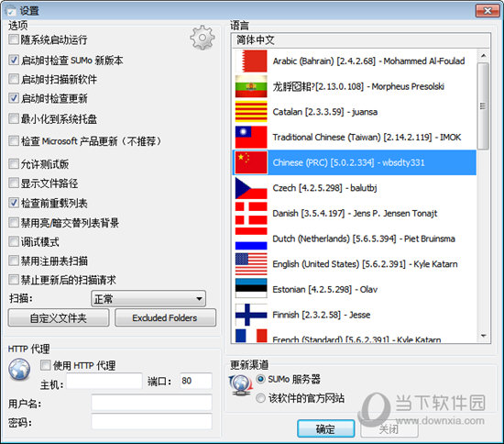Viewport: 504px width, 444px height.
Task: Select 该软件的官方网站 radio button
Action: tap(260, 398)
